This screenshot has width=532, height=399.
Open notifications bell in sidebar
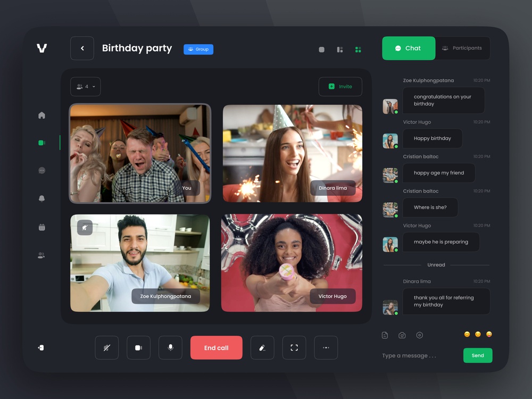41,198
